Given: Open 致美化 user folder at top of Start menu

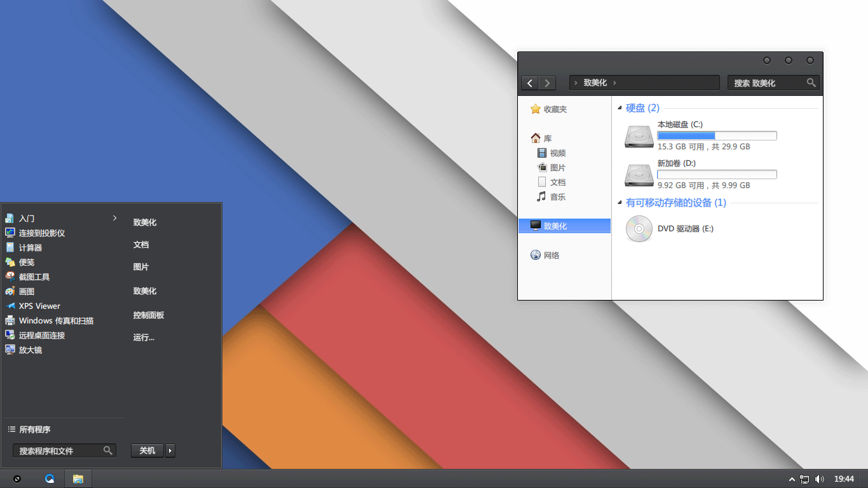Looking at the screenshot, I should (145, 222).
